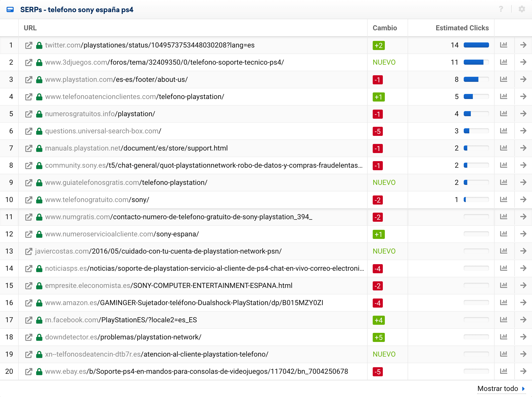Click chart icon in the ebay.es row
Screen dimensions: 532x397
coord(503,371)
